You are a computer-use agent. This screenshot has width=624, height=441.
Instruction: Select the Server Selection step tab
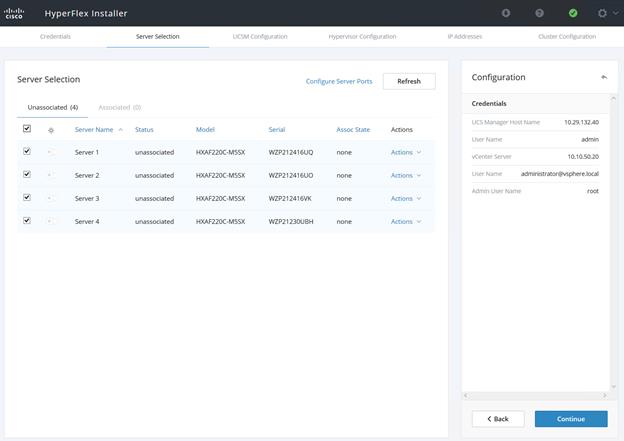tap(158, 37)
